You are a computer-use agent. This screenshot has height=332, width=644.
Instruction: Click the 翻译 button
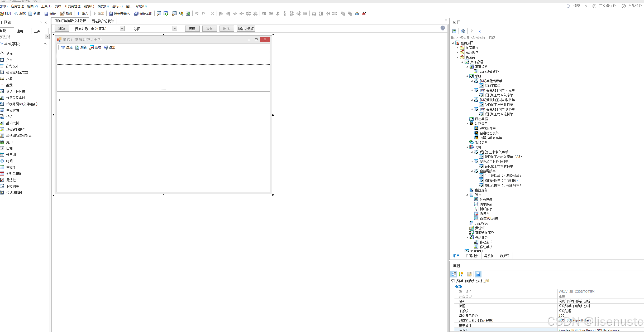62,29
